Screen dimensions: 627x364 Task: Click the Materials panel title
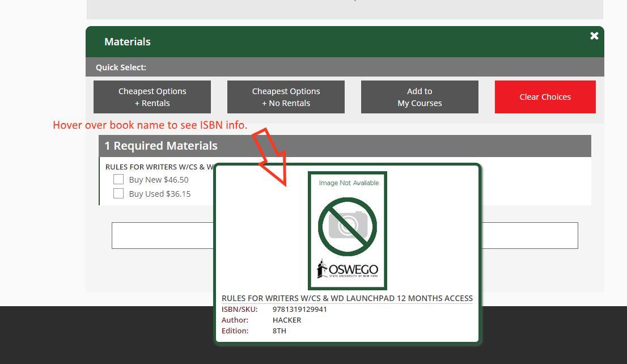128,42
